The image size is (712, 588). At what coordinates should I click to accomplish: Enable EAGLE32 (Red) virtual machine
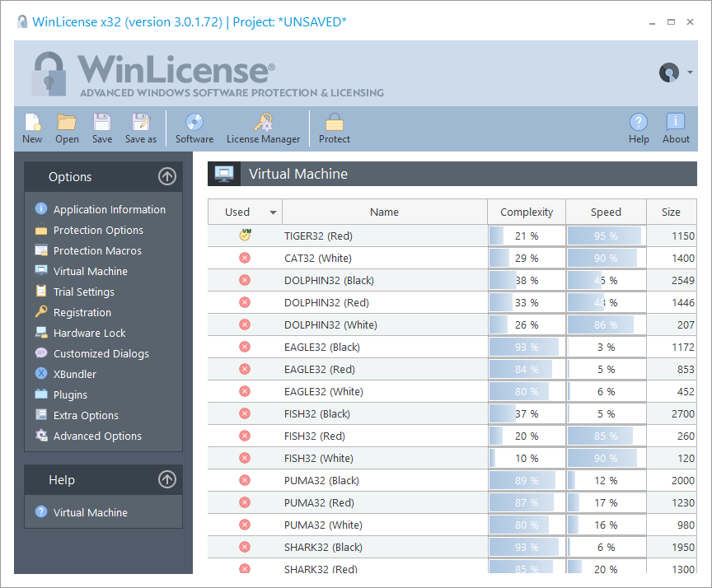pos(245,369)
